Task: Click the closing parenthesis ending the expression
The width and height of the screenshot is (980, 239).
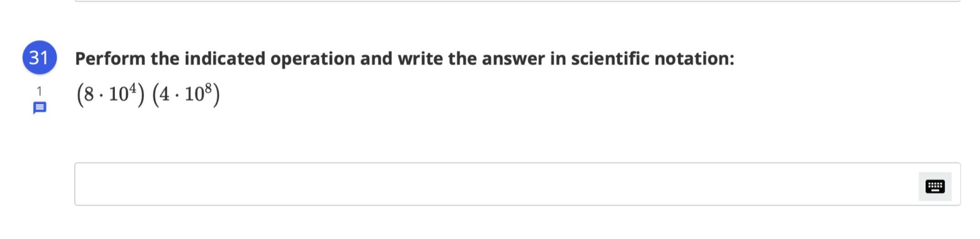Action: pyautogui.click(x=217, y=95)
